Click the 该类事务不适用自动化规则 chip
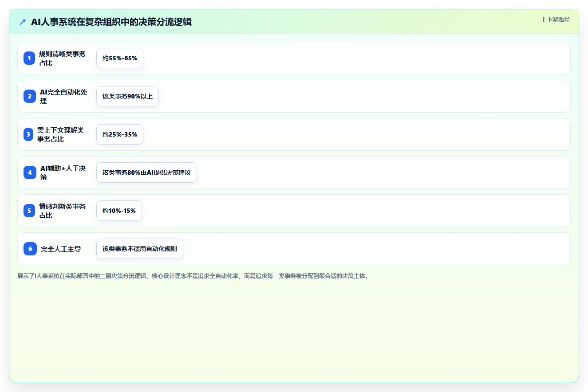This screenshot has width=588, height=392. 140,249
